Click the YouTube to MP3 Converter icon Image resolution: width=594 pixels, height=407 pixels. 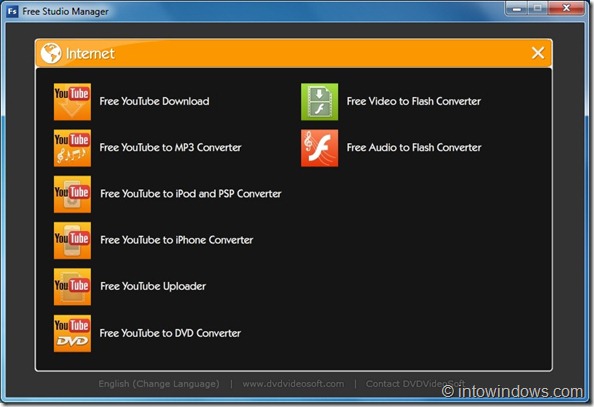(72, 148)
